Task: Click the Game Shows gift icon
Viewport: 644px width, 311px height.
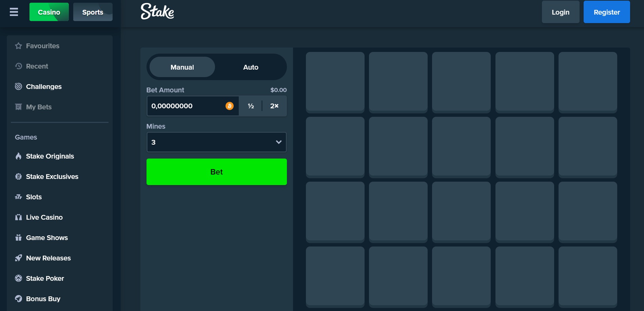Action: click(18, 238)
